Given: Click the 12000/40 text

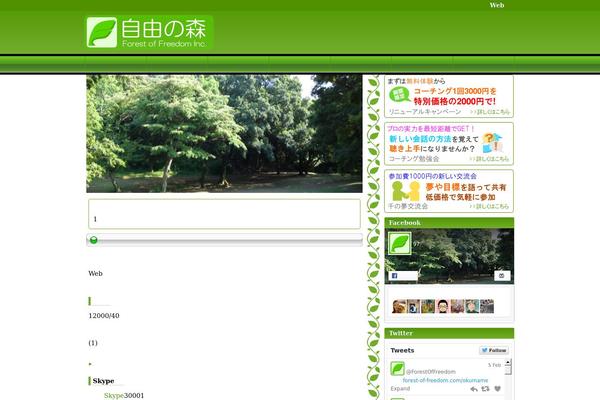Looking at the screenshot, I should pyautogui.click(x=104, y=316).
